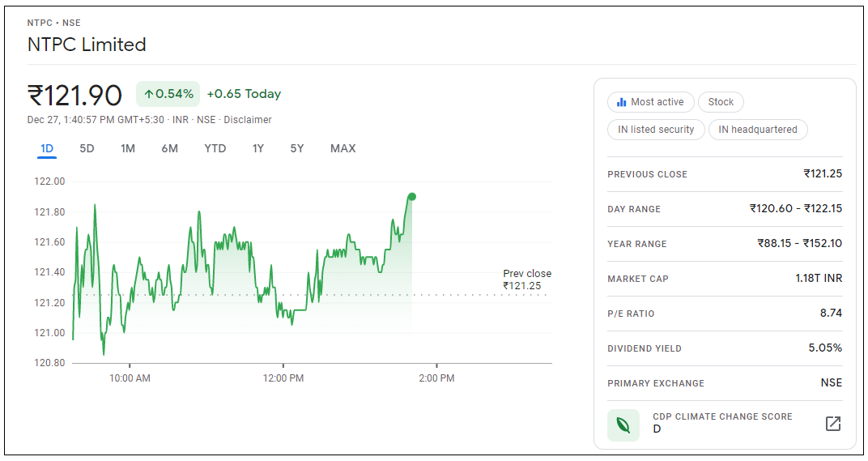Open the IN headquartered tag

(758, 130)
